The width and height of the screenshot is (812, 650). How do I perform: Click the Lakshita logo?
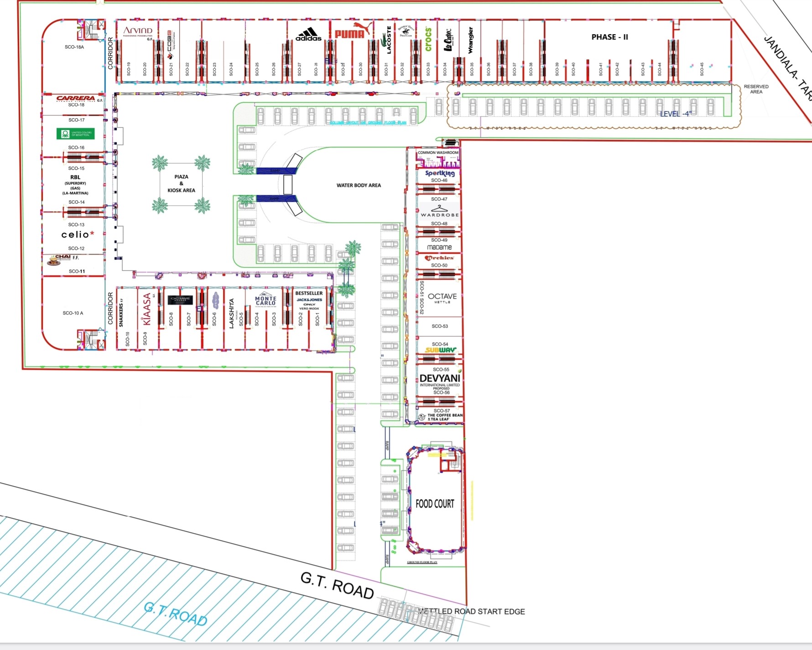[231, 313]
